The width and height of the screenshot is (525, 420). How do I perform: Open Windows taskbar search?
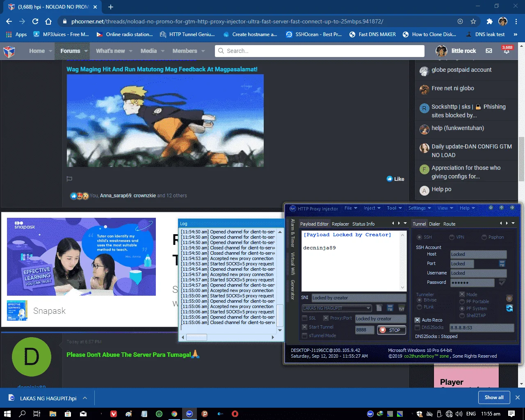22,414
